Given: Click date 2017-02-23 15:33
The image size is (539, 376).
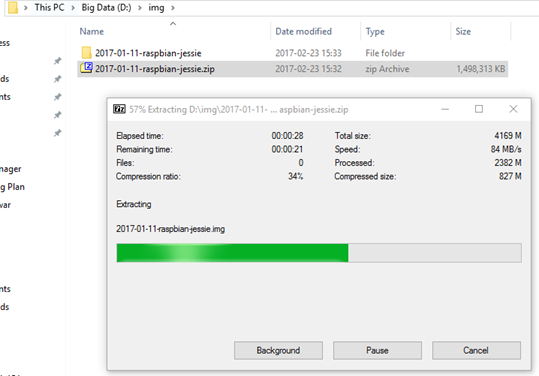Looking at the screenshot, I should pyautogui.click(x=308, y=53).
